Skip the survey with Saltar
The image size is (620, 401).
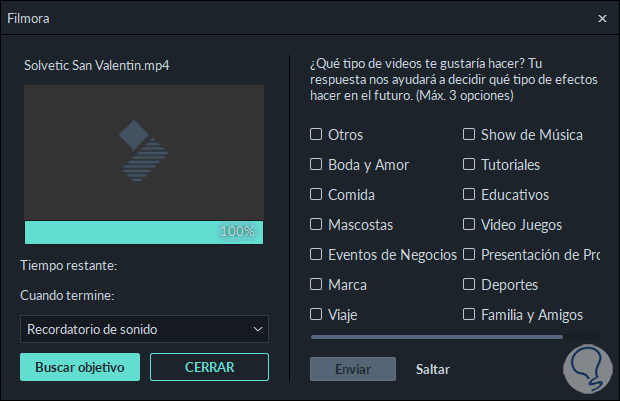434,369
